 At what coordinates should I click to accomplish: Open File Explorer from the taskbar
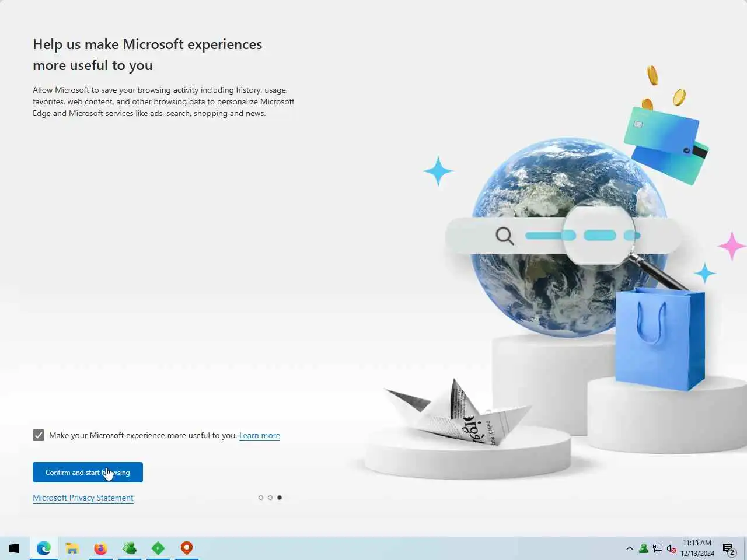(x=72, y=548)
